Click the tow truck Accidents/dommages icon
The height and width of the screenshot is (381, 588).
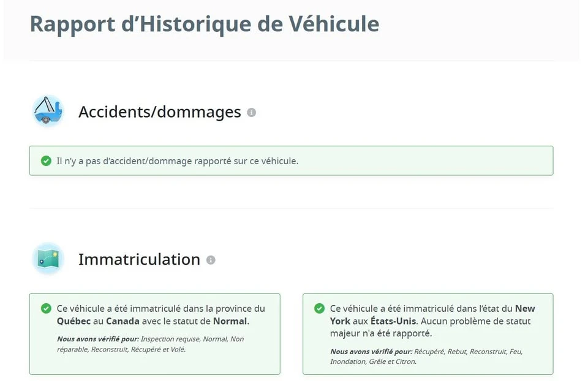pyautogui.click(x=48, y=111)
